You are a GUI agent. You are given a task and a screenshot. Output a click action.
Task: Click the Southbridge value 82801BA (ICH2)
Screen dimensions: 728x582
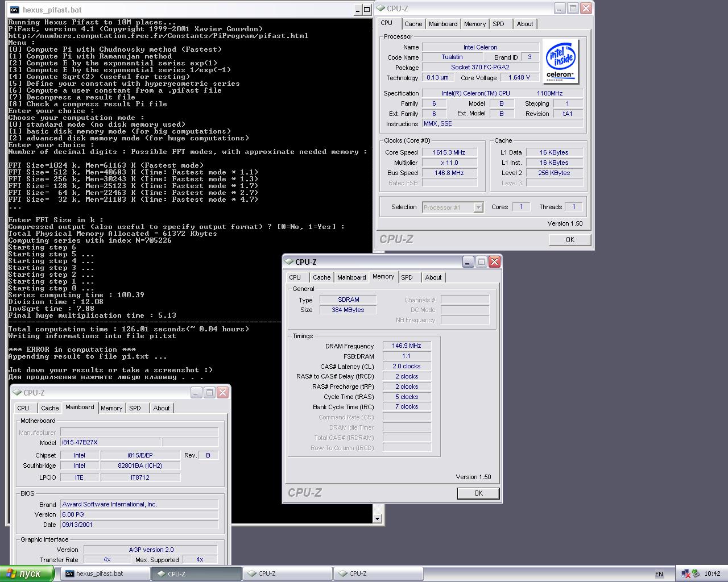click(x=140, y=465)
